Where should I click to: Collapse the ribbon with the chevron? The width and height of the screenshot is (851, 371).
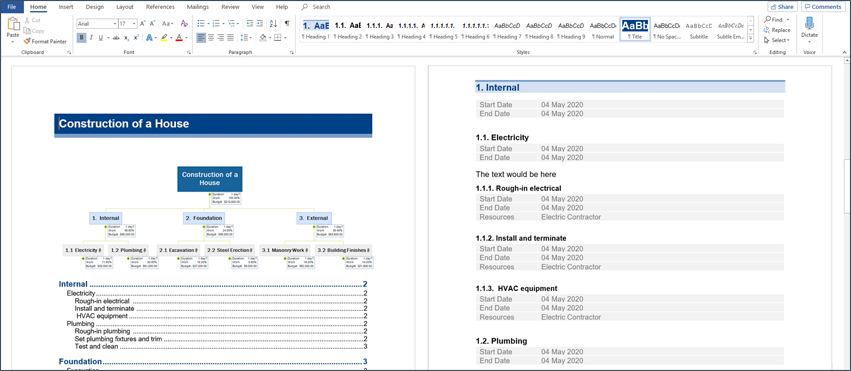844,53
